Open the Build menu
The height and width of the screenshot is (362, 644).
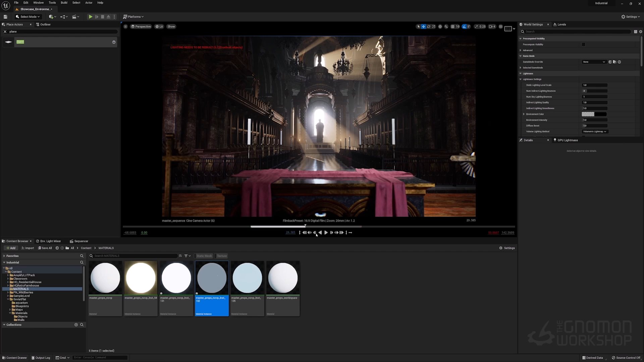point(64,2)
